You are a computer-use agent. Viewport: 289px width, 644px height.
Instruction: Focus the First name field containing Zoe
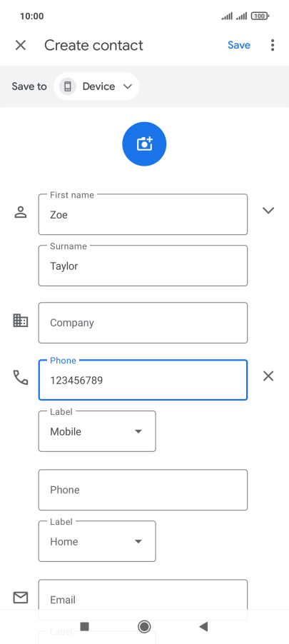[143, 214]
